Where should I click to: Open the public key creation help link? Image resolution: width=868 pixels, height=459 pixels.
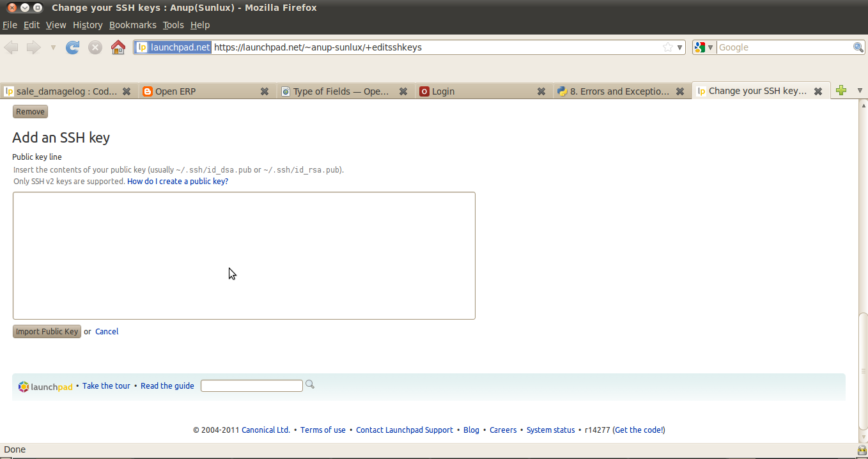(x=177, y=181)
